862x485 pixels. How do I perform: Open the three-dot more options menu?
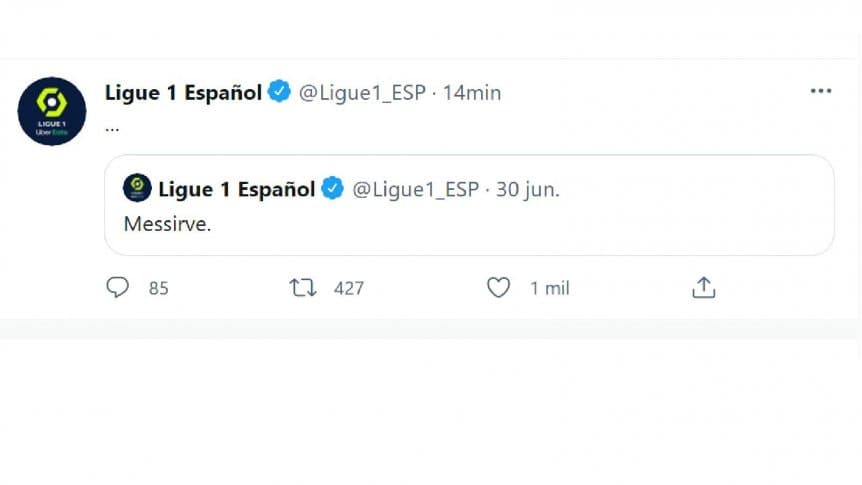point(821,91)
